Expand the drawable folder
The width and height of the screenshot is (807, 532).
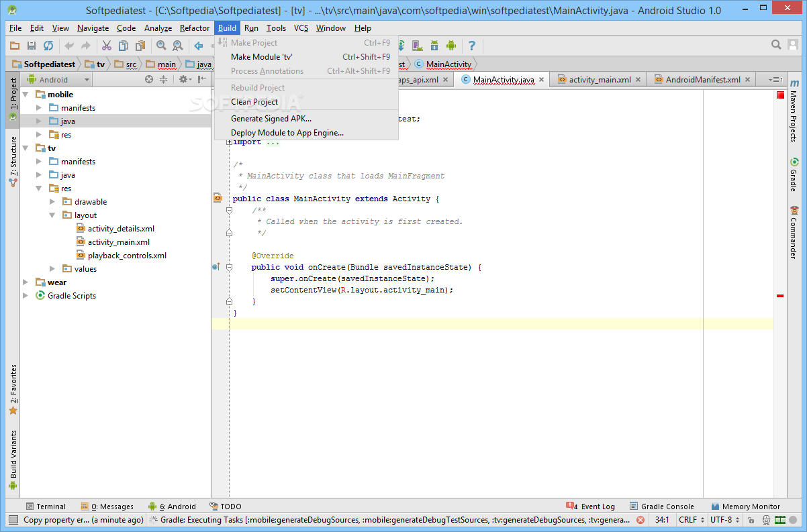coord(52,202)
